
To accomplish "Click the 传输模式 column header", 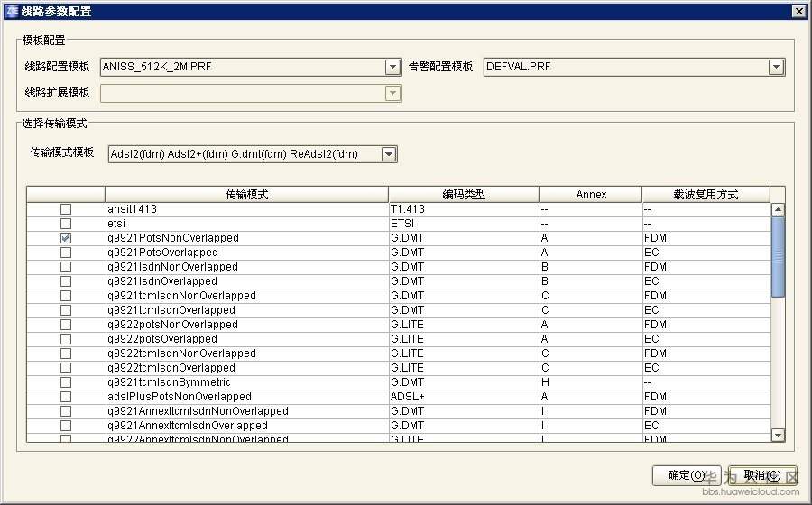I will pos(246,195).
